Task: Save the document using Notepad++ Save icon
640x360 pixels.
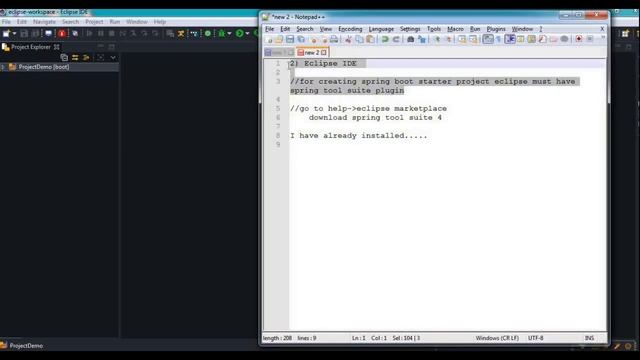Action: pyautogui.click(x=290, y=39)
